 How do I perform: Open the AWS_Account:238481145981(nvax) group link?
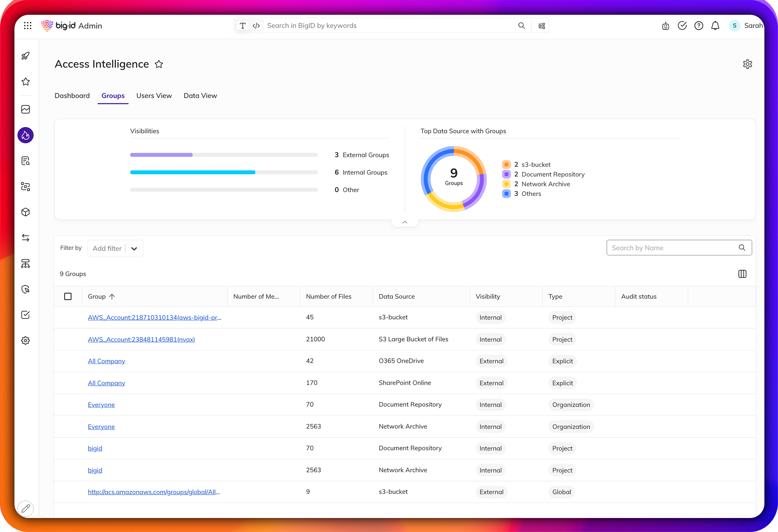(x=141, y=339)
